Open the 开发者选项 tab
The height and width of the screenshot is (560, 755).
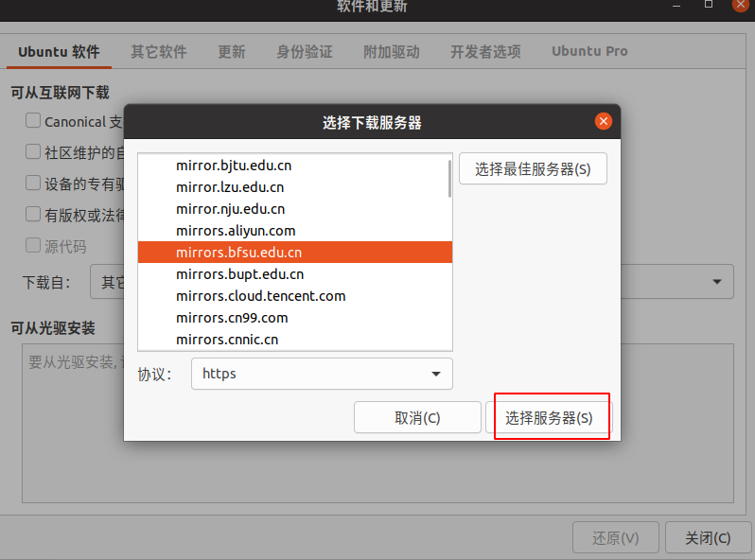(485, 51)
